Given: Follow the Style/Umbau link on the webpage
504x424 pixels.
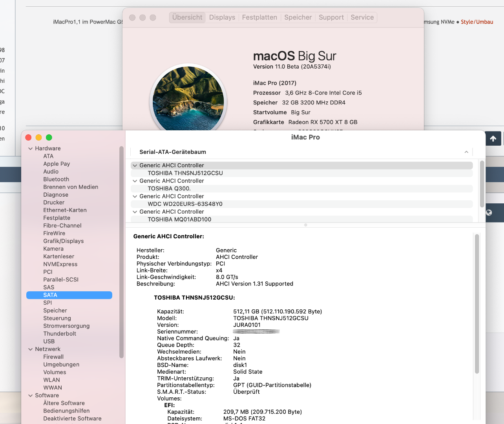Looking at the screenshot, I should coord(477,22).
